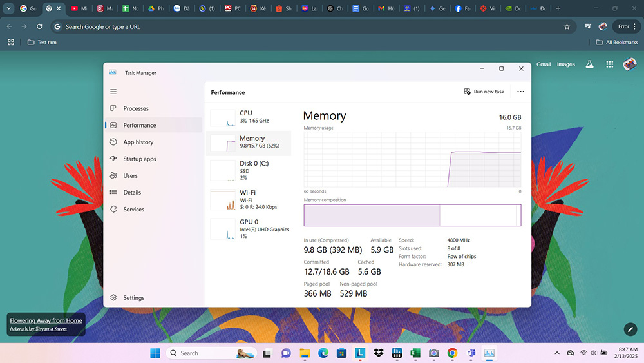Viewport: 644px width, 363px height.
Task: Click the Speed value 4800 MHz
Action: [459, 240]
